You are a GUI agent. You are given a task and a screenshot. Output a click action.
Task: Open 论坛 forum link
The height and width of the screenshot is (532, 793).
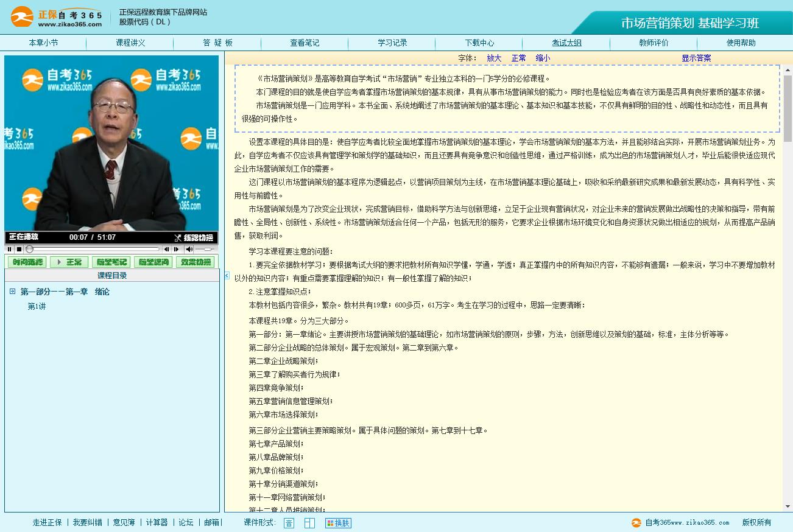click(186, 522)
